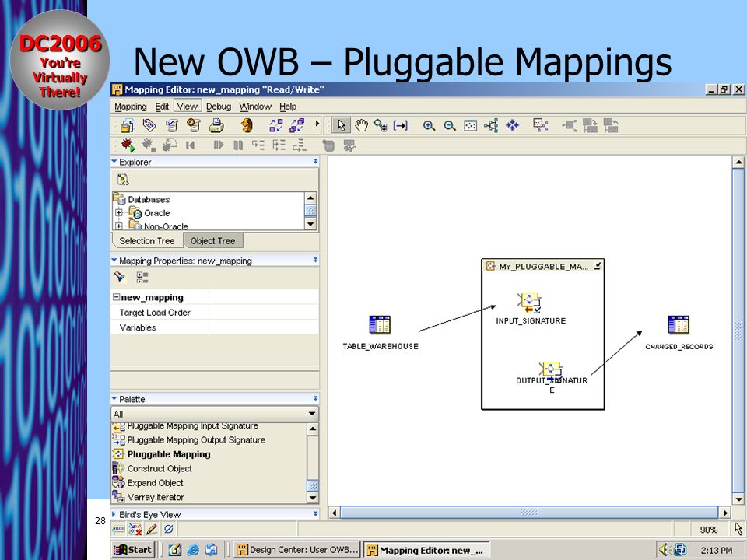This screenshot has height=560, width=747.
Task: Expand the Oracle tree node
Action: [119, 212]
